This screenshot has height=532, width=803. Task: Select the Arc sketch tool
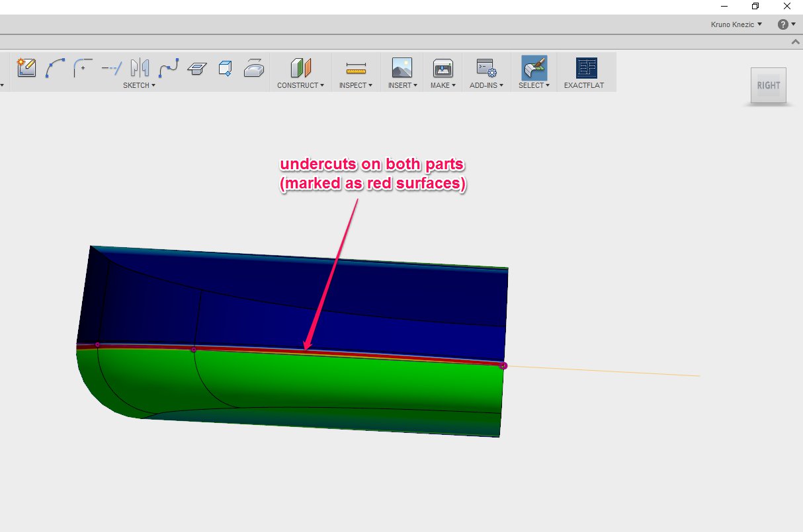point(55,67)
